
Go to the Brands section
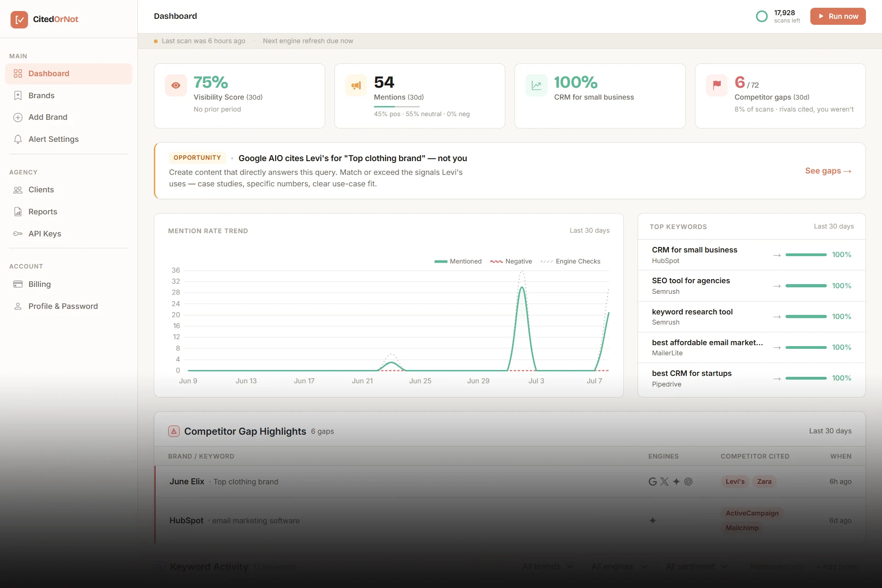68,95
